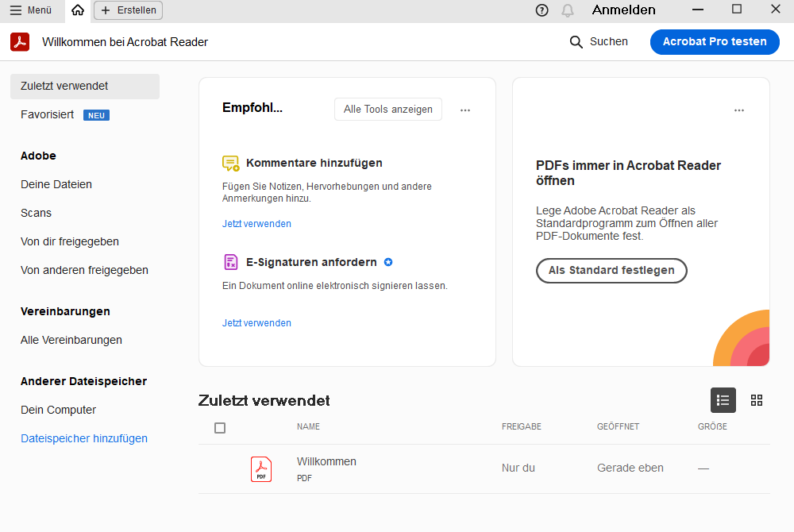Click the Willkommen PDF file icon

[261, 469]
